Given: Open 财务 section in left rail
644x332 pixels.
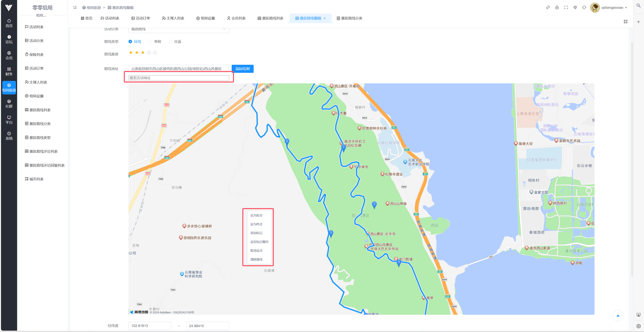Looking at the screenshot, I should pyautogui.click(x=9, y=71).
